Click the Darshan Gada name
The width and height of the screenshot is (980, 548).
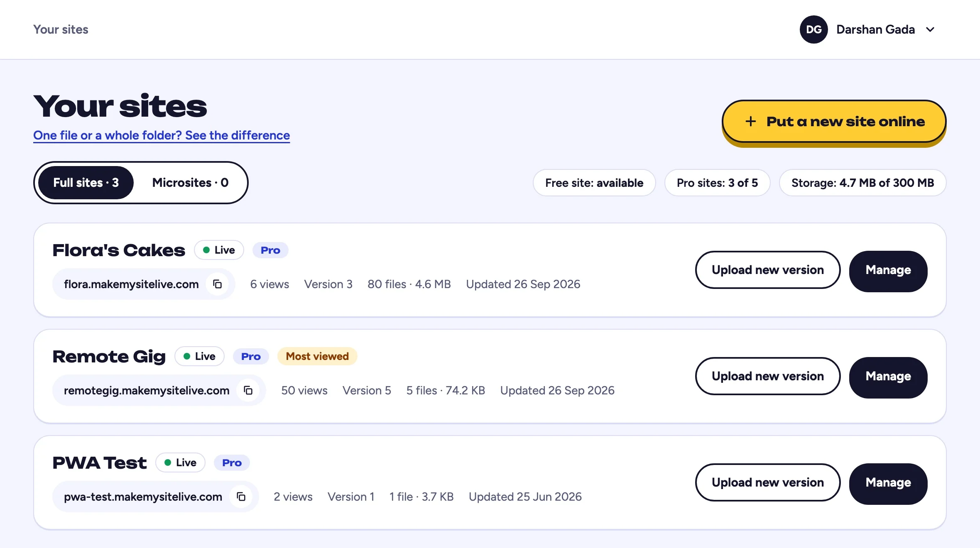pyautogui.click(x=875, y=29)
